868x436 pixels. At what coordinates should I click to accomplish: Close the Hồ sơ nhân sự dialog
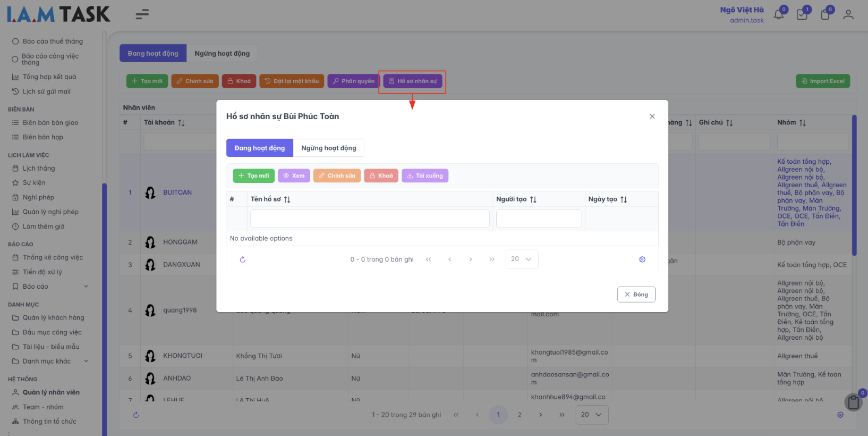652,116
